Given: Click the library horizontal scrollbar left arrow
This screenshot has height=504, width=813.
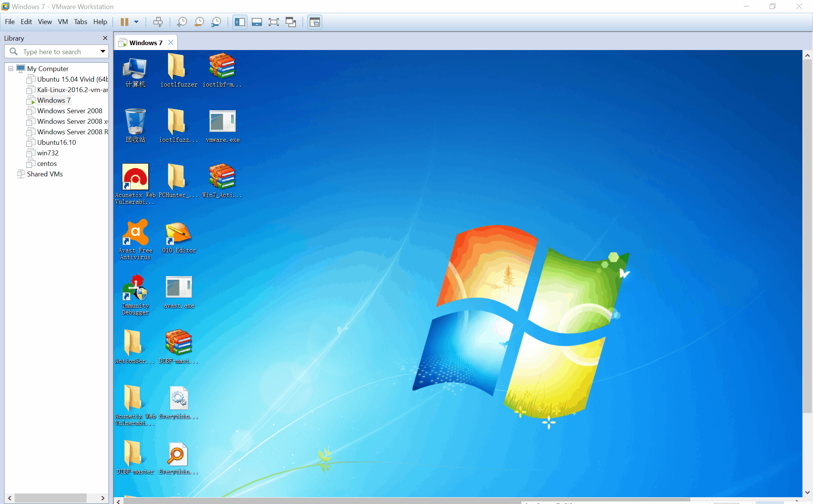Looking at the screenshot, I should pyautogui.click(x=10, y=498).
